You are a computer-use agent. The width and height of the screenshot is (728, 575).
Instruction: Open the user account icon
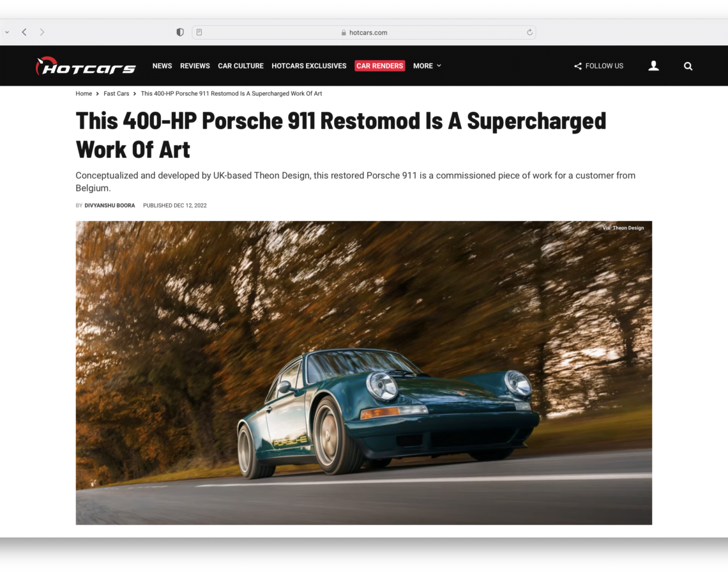653,66
